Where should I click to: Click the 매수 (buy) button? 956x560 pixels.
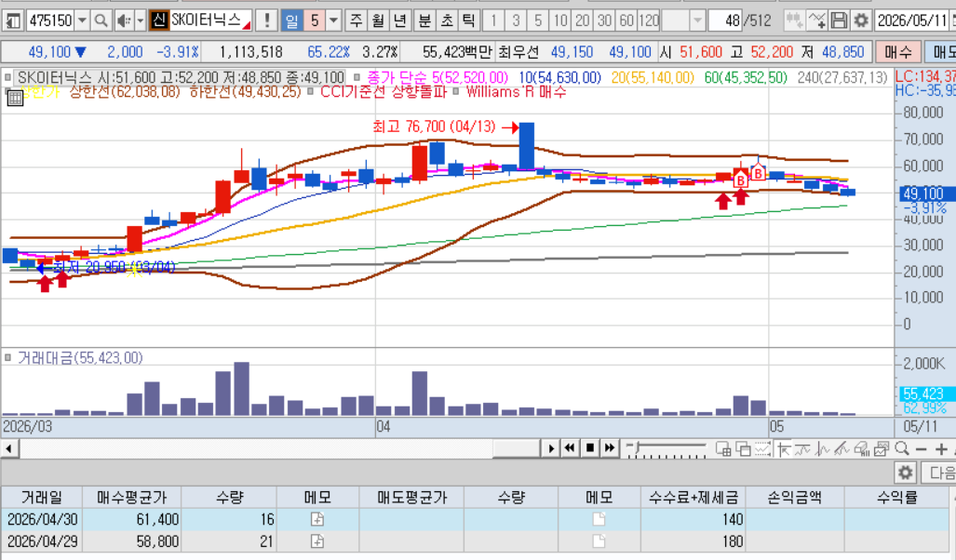click(x=897, y=52)
